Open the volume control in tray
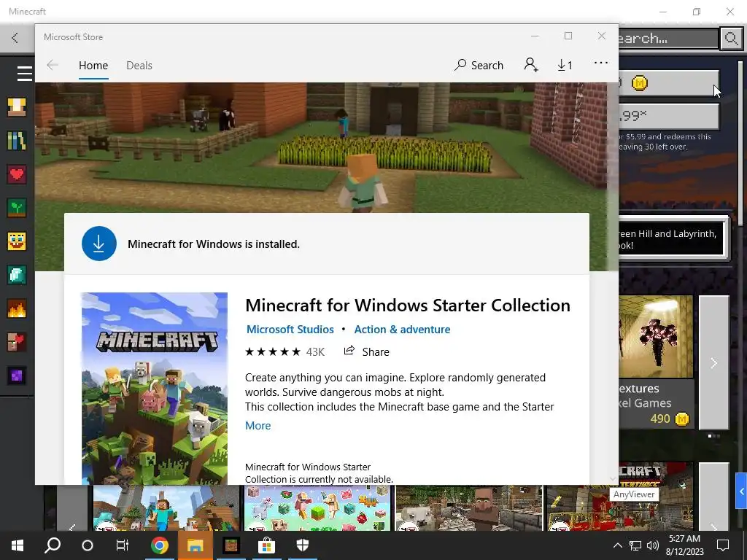Image resolution: width=747 pixels, height=560 pixels. [653, 545]
